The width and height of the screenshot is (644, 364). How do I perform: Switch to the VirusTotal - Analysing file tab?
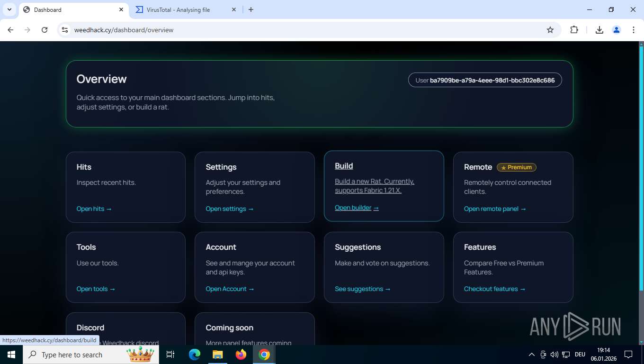[185, 9]
